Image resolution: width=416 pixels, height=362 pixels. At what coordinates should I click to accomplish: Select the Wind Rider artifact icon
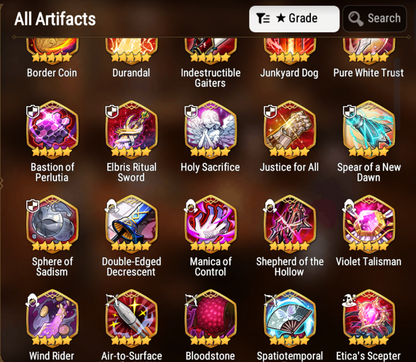(52, 318)
